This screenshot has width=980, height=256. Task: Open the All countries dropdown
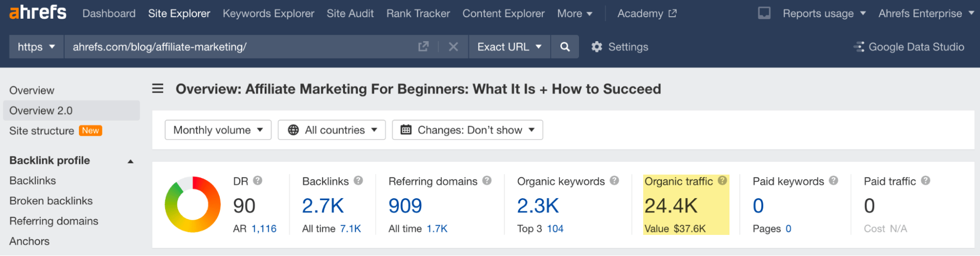pos(332,130)
